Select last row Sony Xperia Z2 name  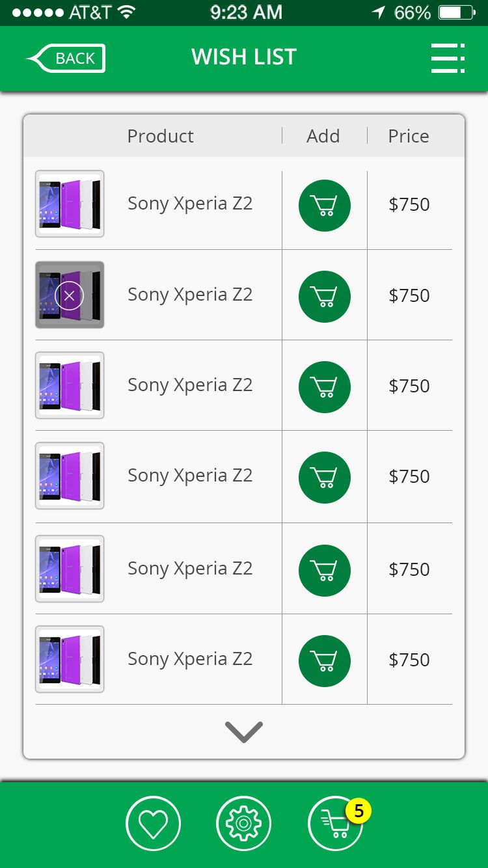click(190, 659)
